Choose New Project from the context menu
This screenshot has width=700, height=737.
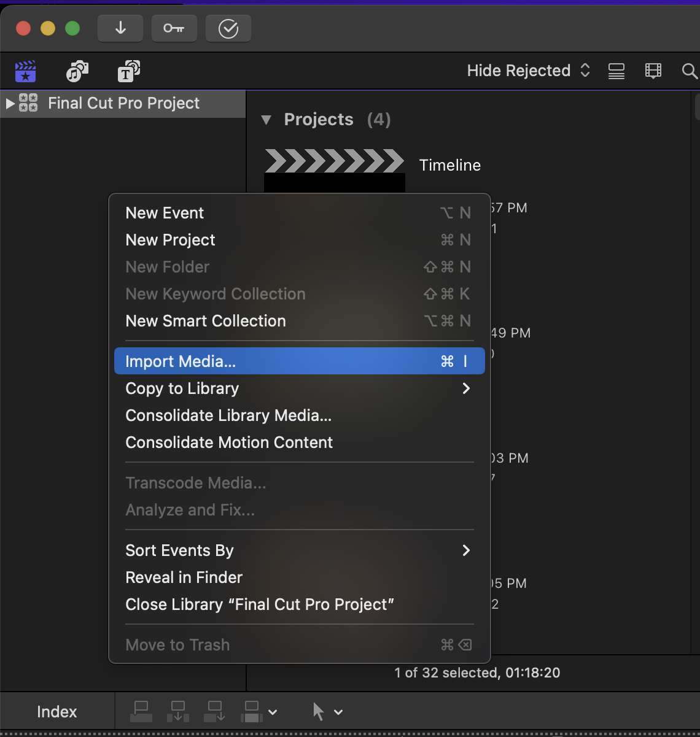(x=300, y=240)
